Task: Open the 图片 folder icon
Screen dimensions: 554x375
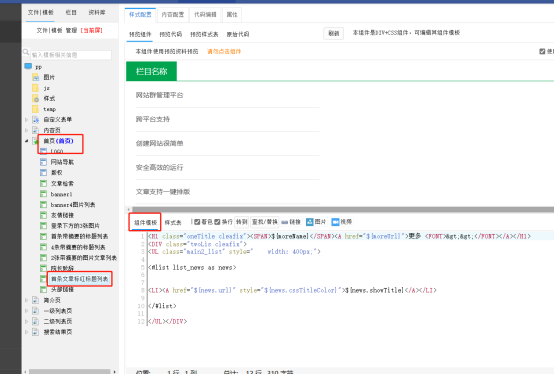Action: coord(35,77)
